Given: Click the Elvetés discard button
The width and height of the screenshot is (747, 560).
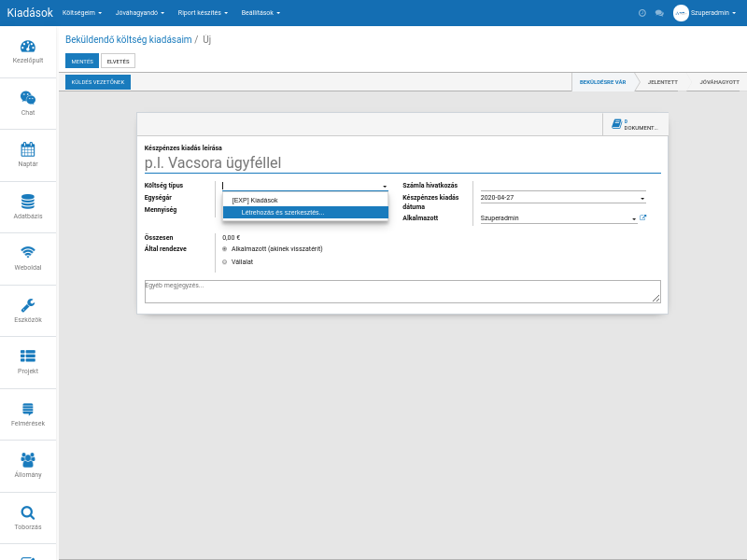Looking at the screenshot, I should 119,61.
